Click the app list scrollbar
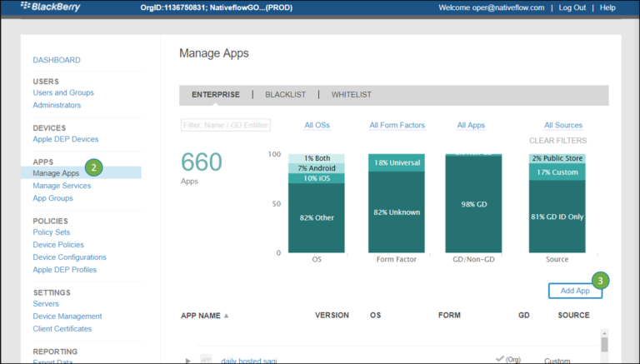This screenshot has width=640, height=364. pyautogui.click(x=604, y=345)
